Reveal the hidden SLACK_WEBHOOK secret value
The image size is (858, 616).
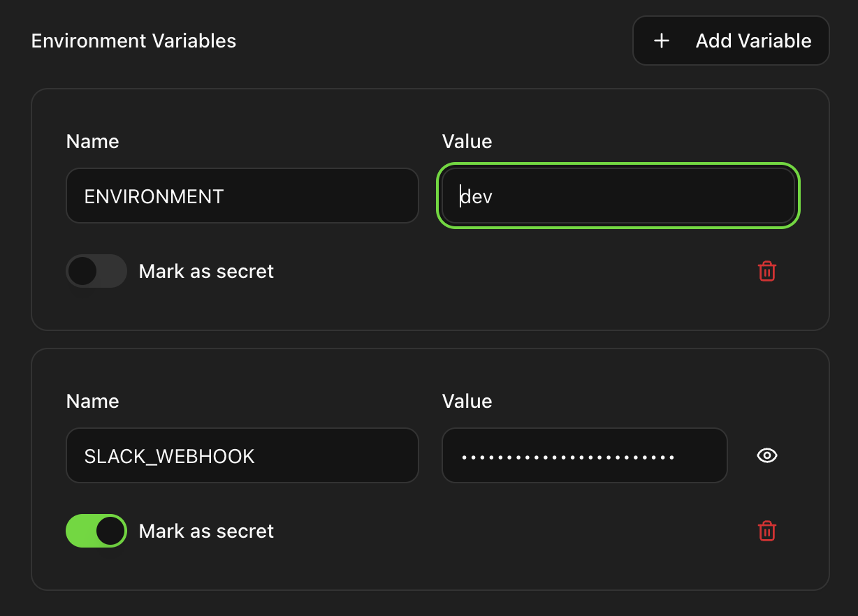pos(766,455)
